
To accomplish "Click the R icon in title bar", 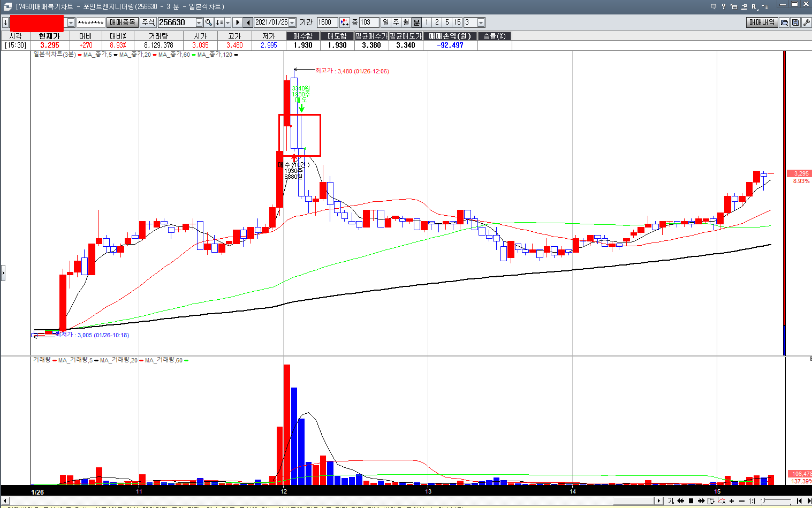I will click(x=754, y=7).
